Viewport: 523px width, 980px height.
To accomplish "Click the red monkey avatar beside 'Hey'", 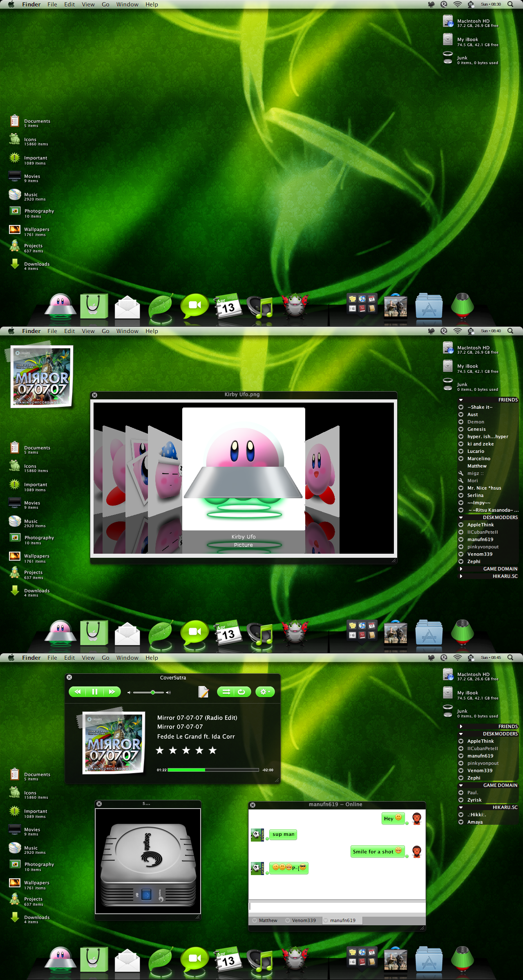I will (416, 819).
